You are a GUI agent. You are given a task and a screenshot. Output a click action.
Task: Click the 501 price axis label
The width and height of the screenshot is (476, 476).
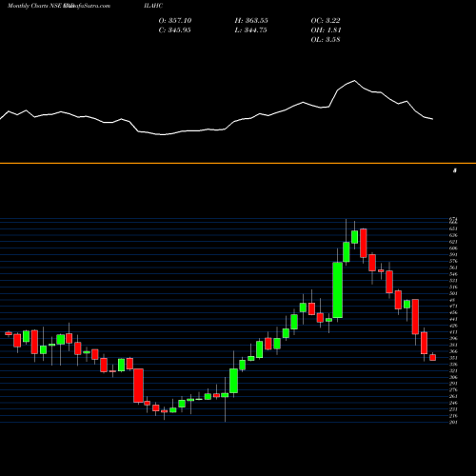pos(453,293)
